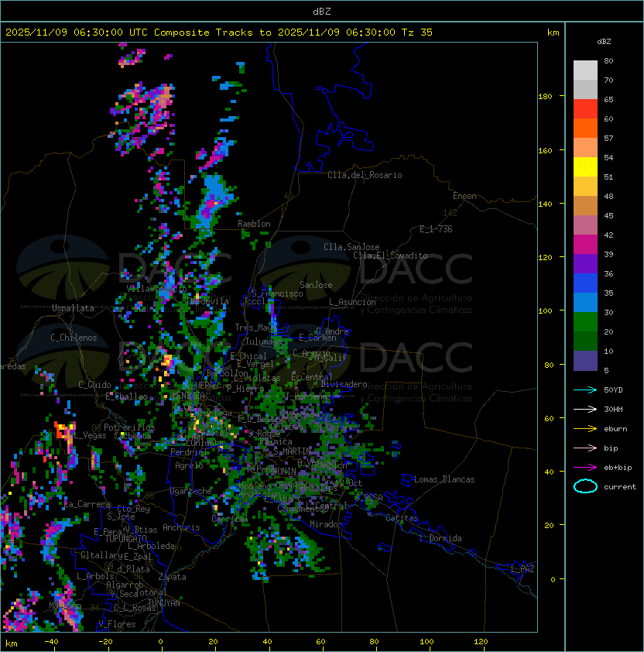Click the Lomas_Blancas place label
Viewport: 644px width, 652px height.
click(444, 479)
